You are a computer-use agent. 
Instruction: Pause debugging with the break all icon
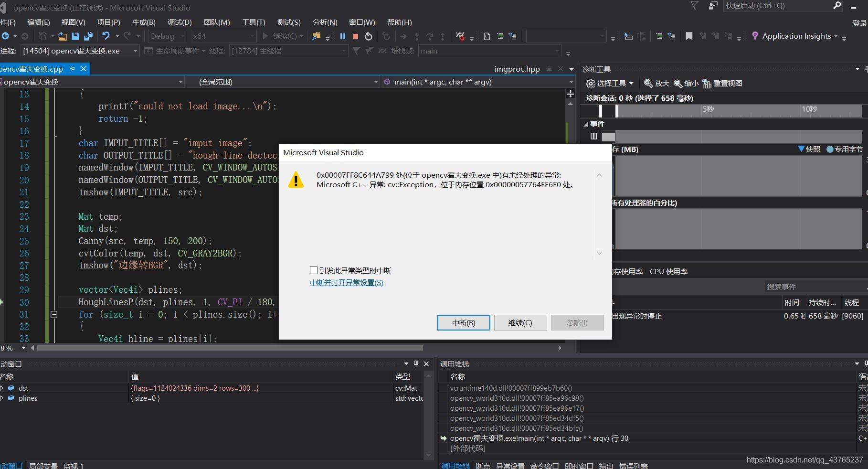(x=343, y=36)
